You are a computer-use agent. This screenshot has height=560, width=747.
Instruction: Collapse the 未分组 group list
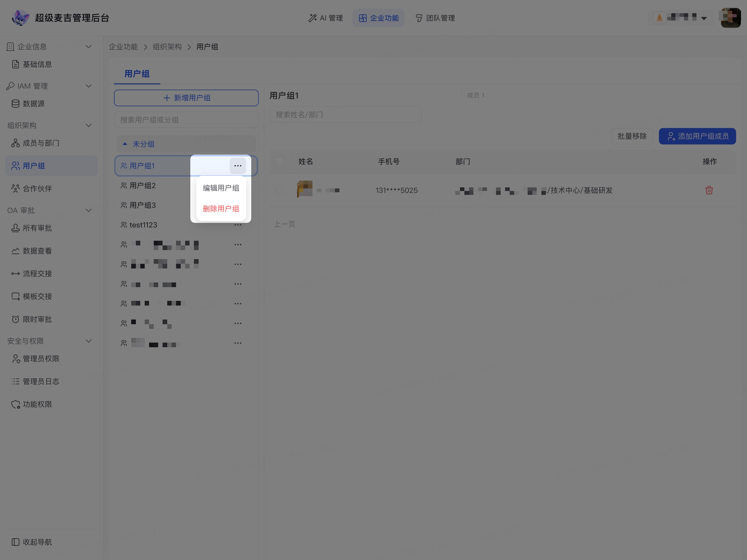pos(125,144)
